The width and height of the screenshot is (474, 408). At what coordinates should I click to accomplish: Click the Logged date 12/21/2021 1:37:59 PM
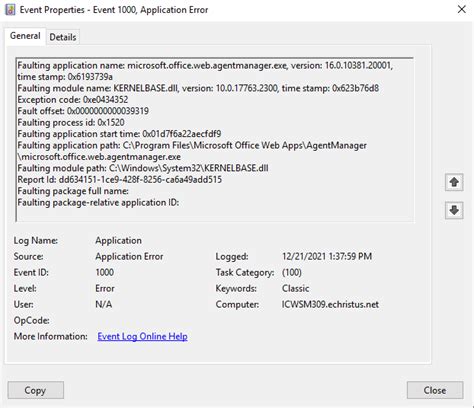[327, 256]
